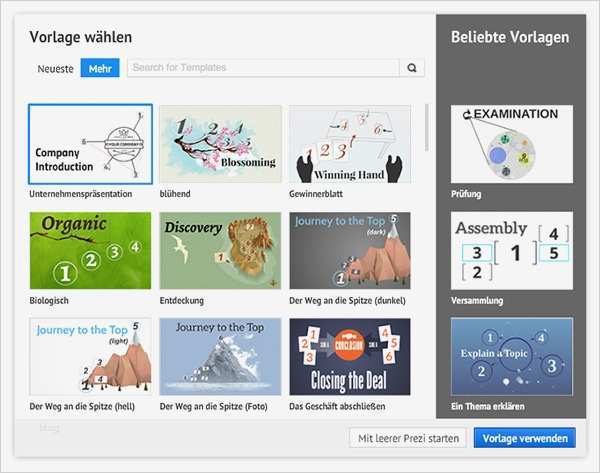
Task: Click Der Weg an die Spitze (Foto) label
Action: tap(214, 406)
